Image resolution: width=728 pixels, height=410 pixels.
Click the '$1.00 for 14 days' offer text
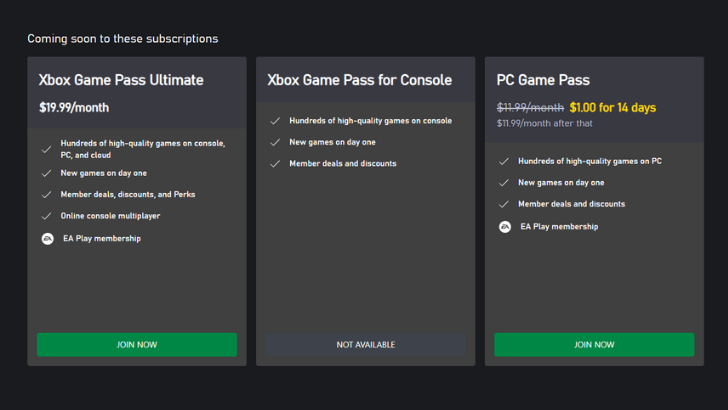613,108
